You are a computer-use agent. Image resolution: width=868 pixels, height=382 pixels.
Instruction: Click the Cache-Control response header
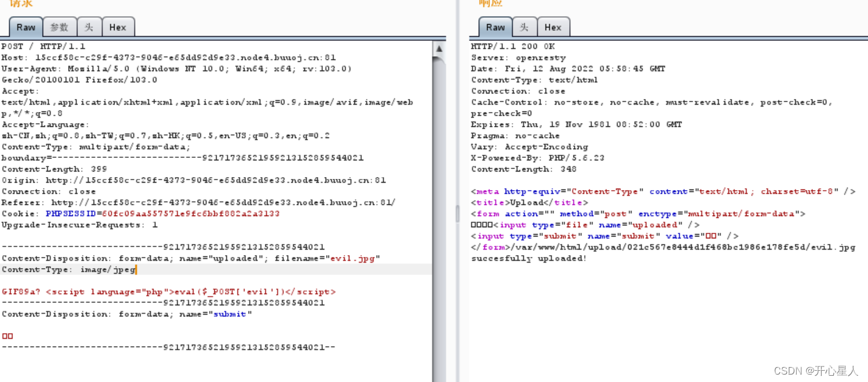[651, 108]
